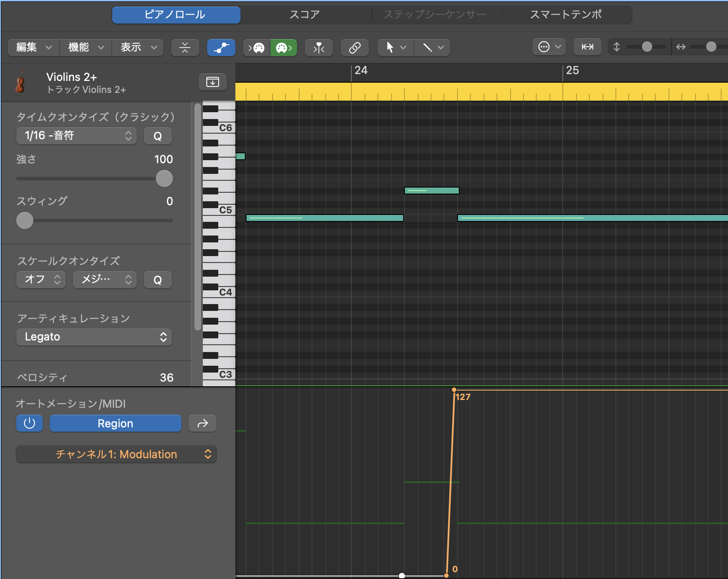The width and height of the screenshot is (728, 579).
Task: Click the catch playhead icon
Action: coord(319,47)
